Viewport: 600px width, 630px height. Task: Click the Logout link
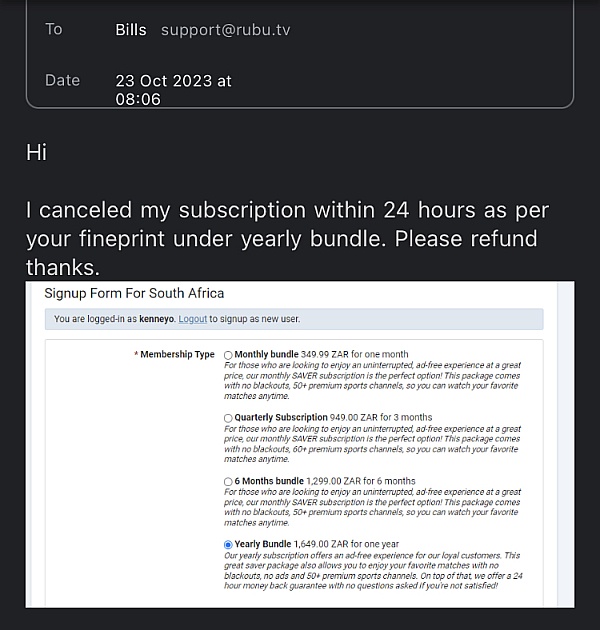(x=192, y=319)
